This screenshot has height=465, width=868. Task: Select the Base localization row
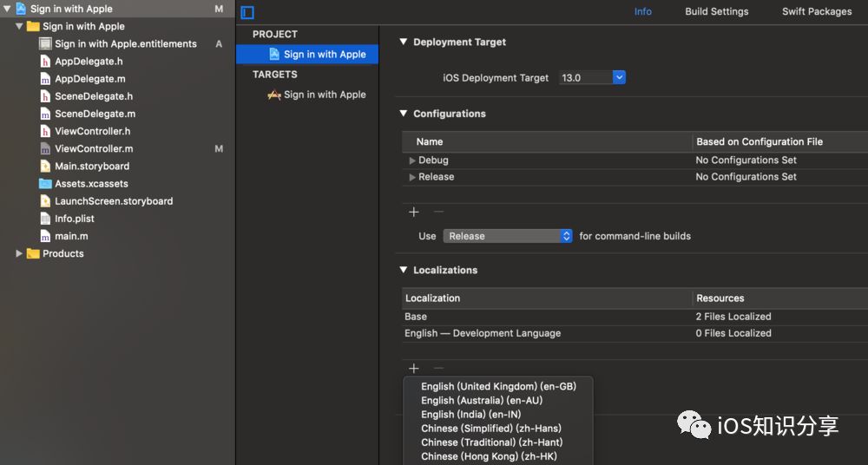[635, 317]
